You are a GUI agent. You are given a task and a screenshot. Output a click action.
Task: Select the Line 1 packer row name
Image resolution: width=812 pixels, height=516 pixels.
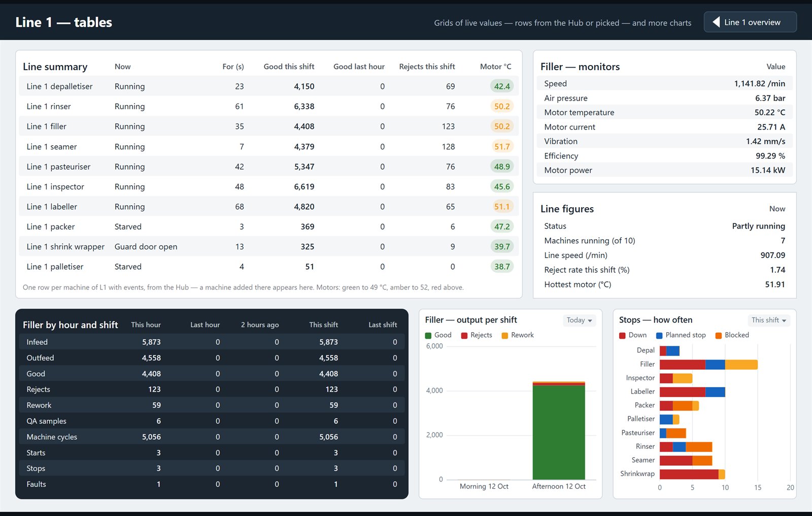[51, 227]
